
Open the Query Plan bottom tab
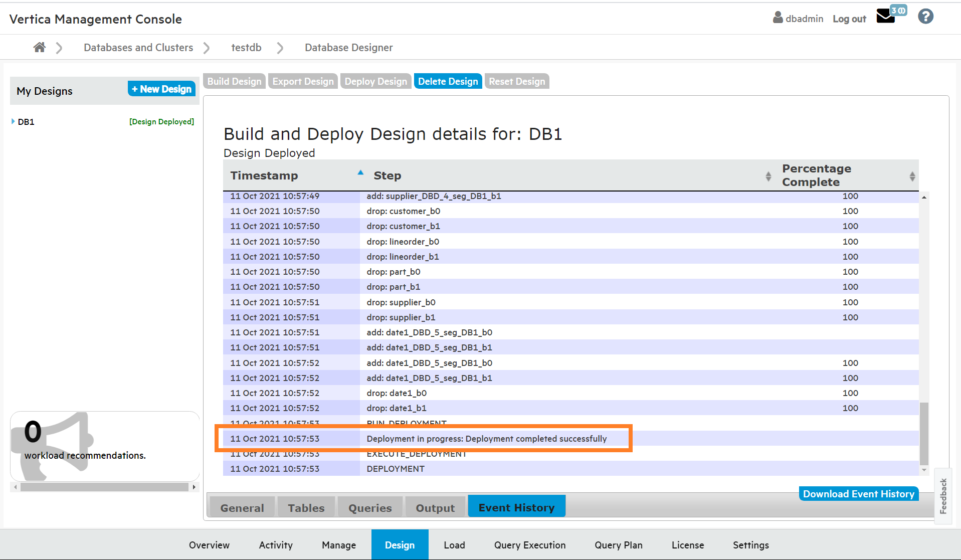[618, 545]
